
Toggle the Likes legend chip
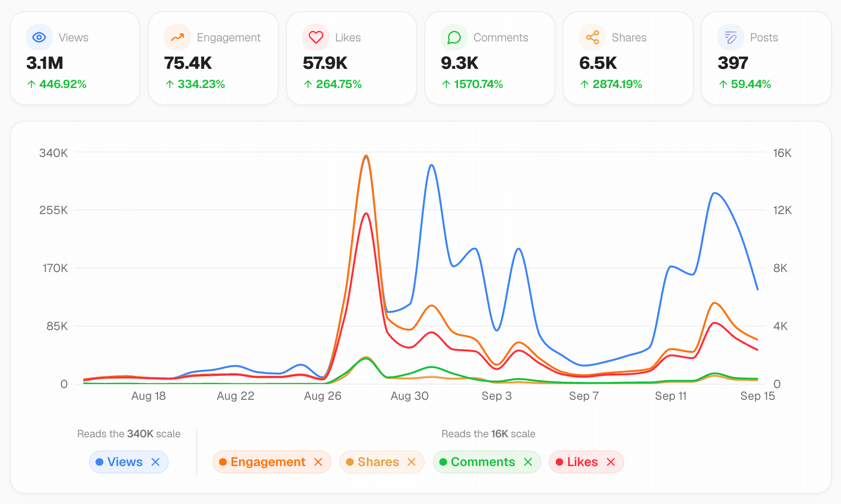click(587, 462)
